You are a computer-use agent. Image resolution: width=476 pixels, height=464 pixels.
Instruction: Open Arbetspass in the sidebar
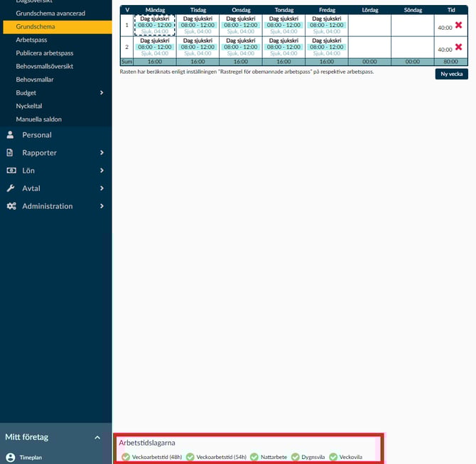coord(31,40)
